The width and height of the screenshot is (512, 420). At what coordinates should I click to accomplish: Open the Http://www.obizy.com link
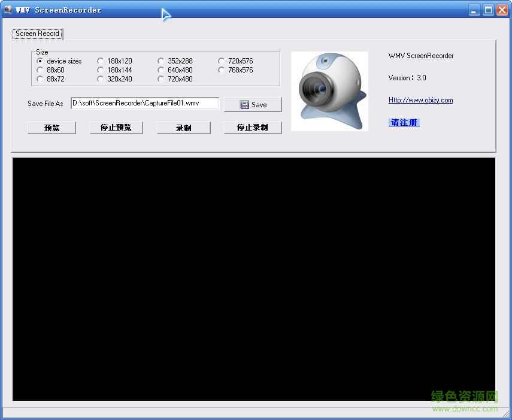(420, 100)
